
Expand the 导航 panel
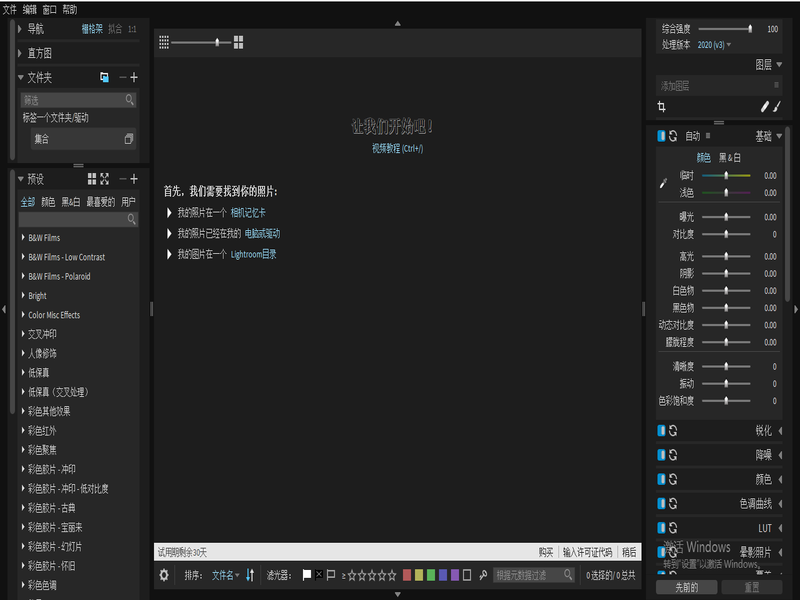pos(20,29)
